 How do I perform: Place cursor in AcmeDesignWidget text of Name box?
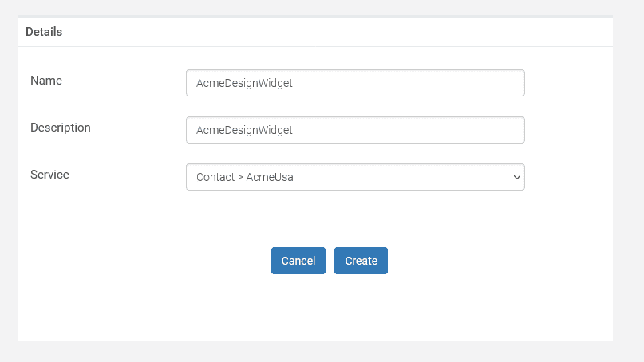244,83
